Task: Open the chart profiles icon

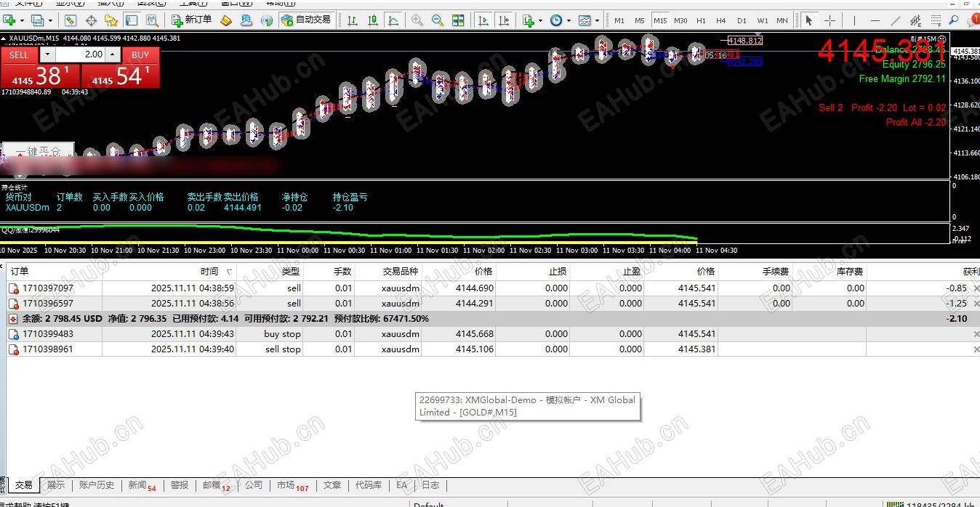Action: [x=37, y=20]
